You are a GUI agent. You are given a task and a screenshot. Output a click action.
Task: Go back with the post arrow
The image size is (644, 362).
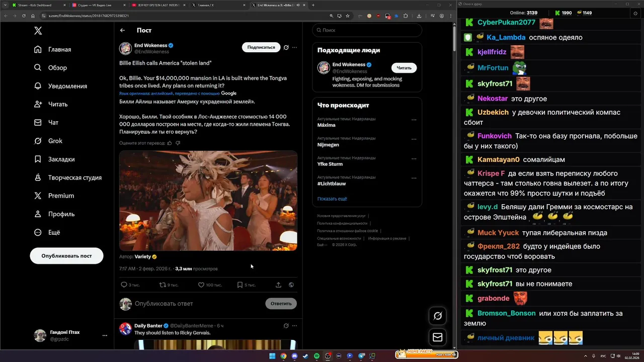tap(122, 30)
